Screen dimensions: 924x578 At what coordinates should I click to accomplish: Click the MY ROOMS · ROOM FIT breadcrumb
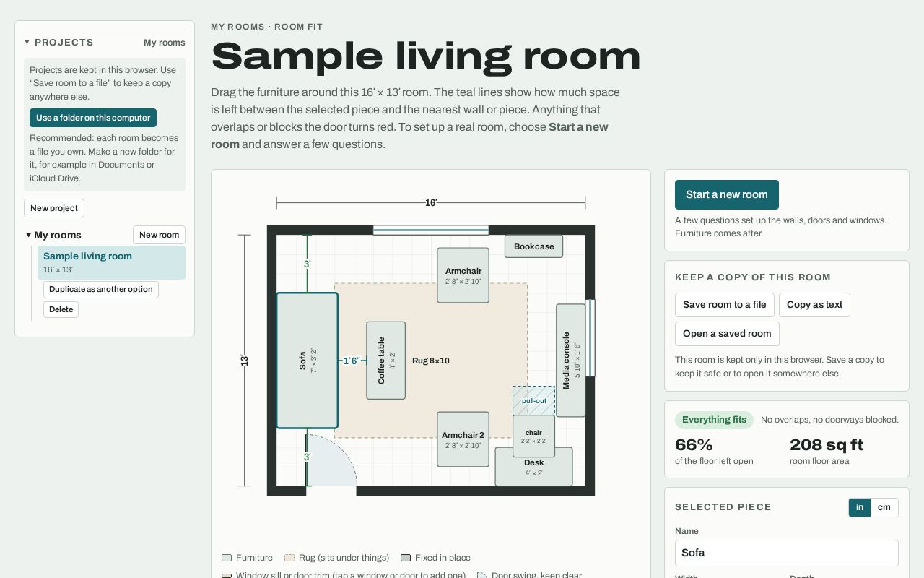tap(267, 27)
